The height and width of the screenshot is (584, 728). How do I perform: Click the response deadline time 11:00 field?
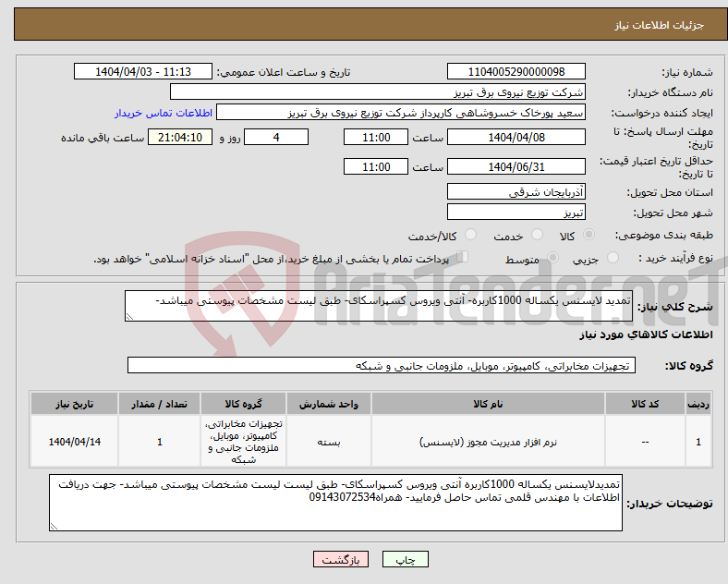376,138
